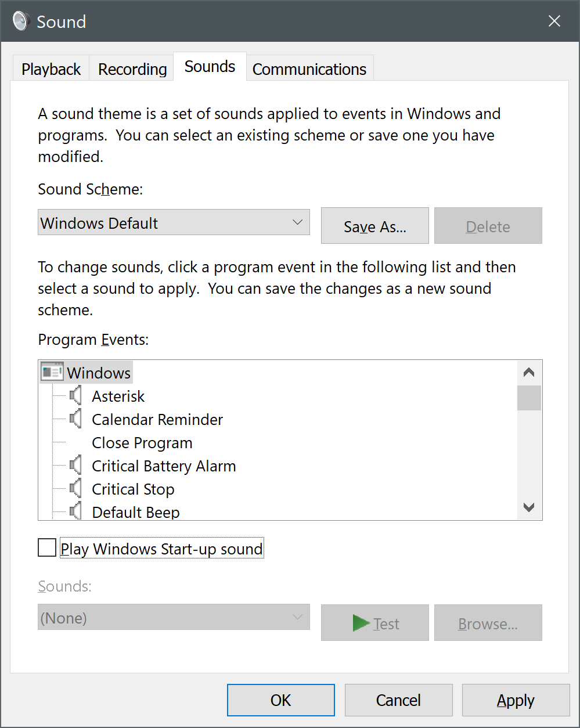Click the Test sound button
The image size is (580, 728).
[x=375, y=623]
